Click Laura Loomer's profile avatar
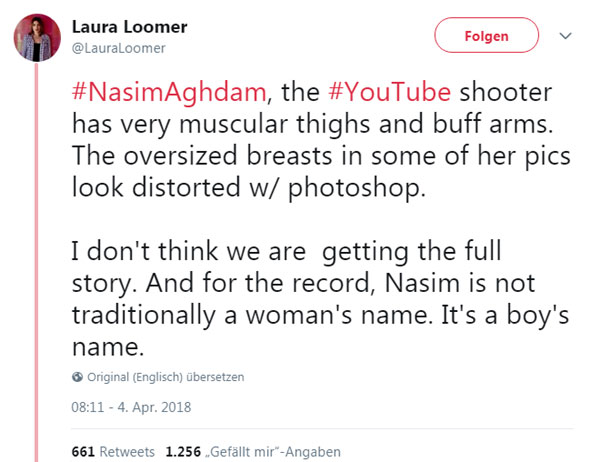Viewport: 600px width, 462px height. [x=33, y=36]
